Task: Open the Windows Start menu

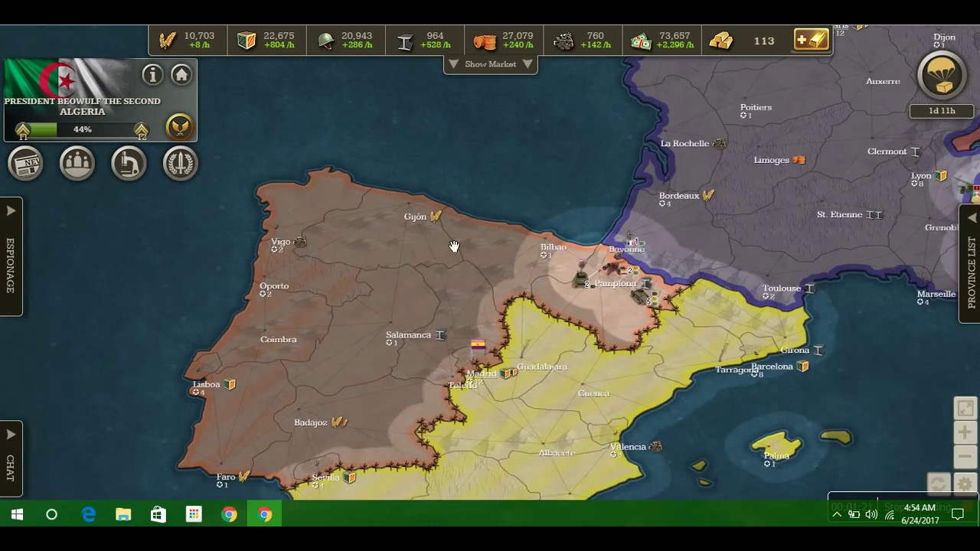Action: click(x=17, y=514)
